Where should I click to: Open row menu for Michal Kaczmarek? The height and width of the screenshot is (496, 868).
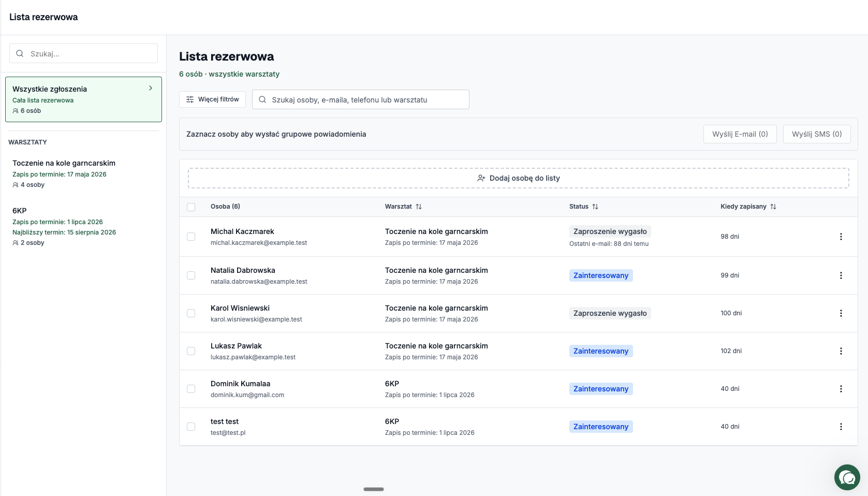coord(841,237)
